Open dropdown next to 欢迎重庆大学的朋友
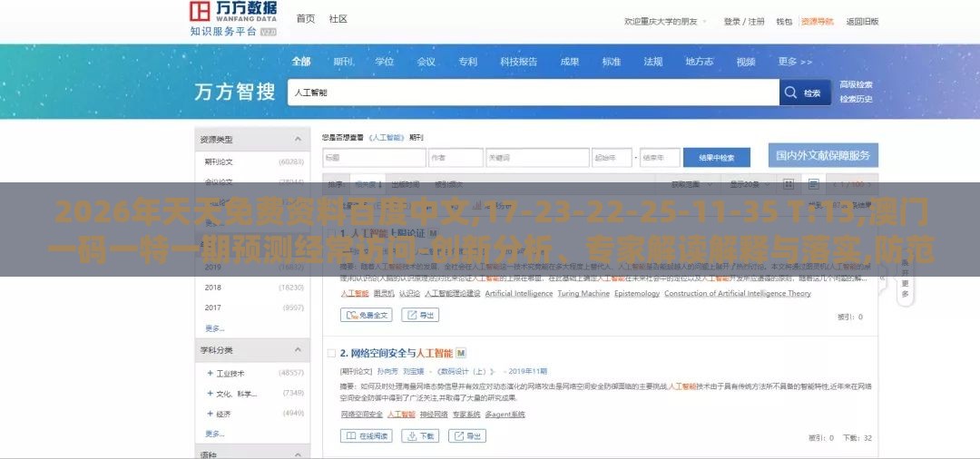This screenshot has width=980, height=459. [704, 21]
